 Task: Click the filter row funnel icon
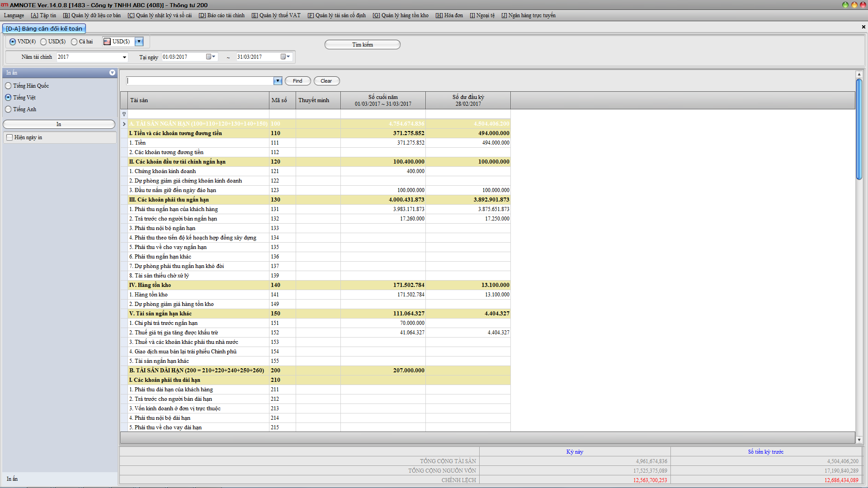click(x=124, y=114)
